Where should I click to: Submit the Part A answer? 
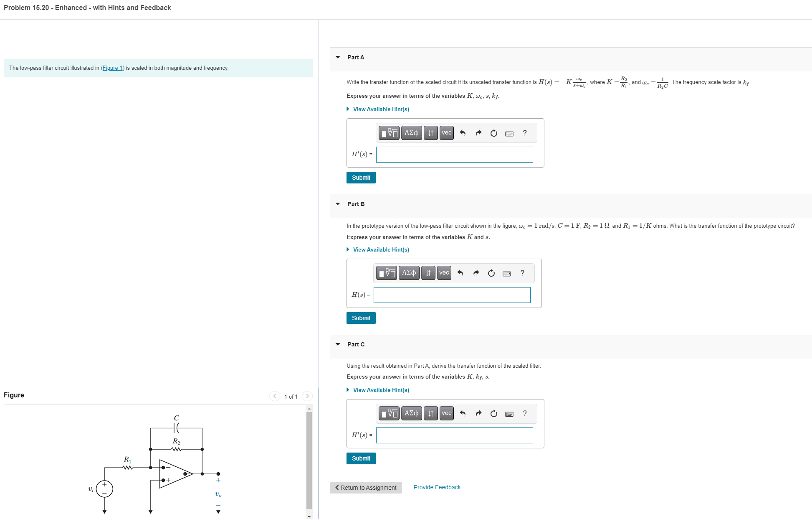pyautogui.click(x=361, y=178)
